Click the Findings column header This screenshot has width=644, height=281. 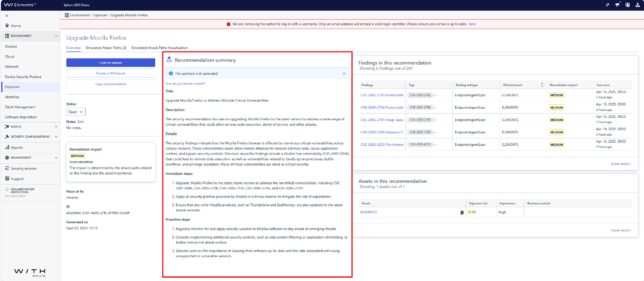pos(368,85)
